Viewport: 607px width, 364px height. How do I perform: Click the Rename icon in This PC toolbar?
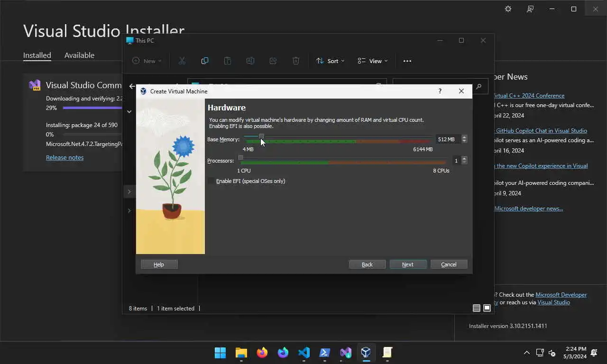coord(250,61)
